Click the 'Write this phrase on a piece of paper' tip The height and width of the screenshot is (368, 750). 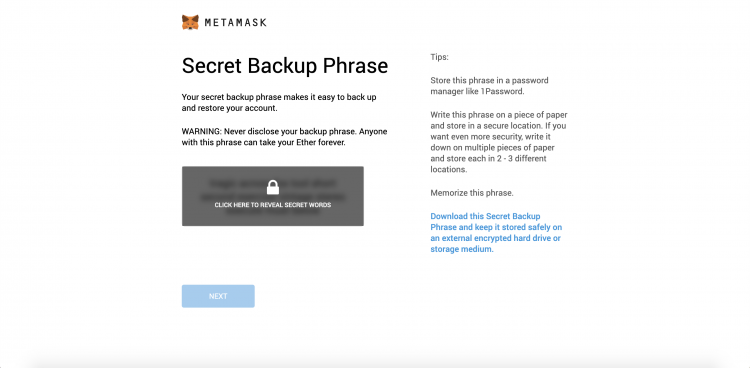pos(499,142)
